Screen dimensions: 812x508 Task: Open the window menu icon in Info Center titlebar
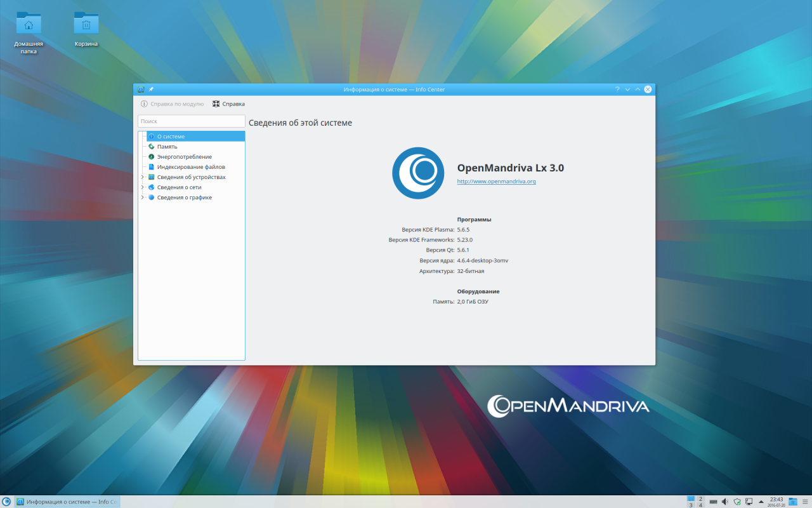coord(141,90)
